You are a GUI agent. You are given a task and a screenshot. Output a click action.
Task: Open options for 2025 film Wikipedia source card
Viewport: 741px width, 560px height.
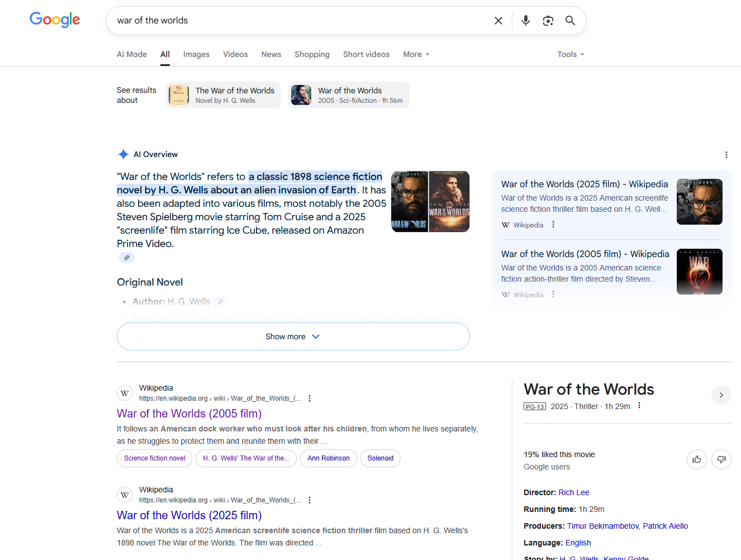pos(553,224)
